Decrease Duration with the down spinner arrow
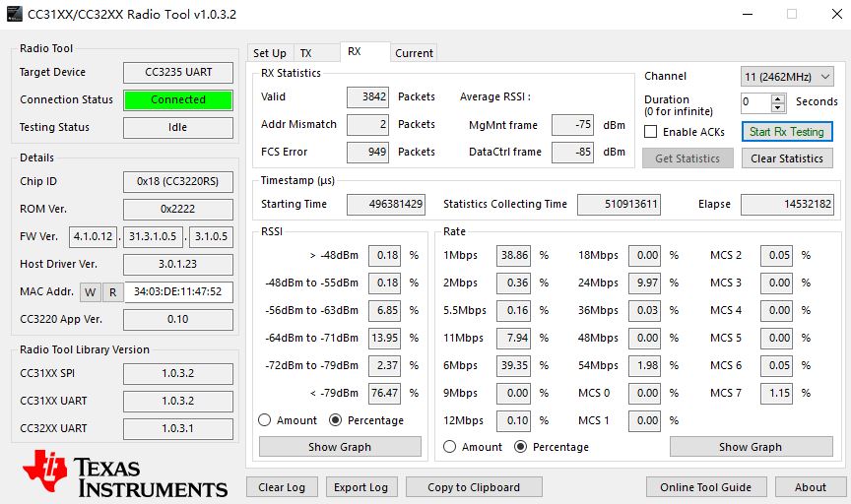The height and width of the screenshot is (504, 851). pos(778,107)
